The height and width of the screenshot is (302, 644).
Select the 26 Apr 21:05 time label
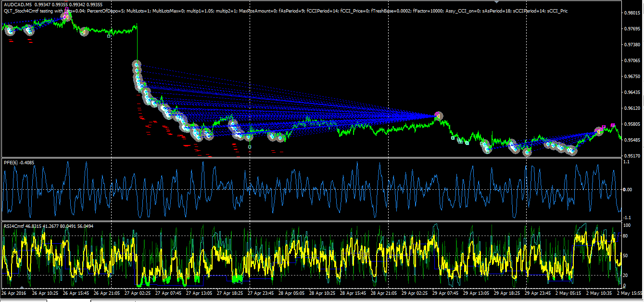pos(106,293)
